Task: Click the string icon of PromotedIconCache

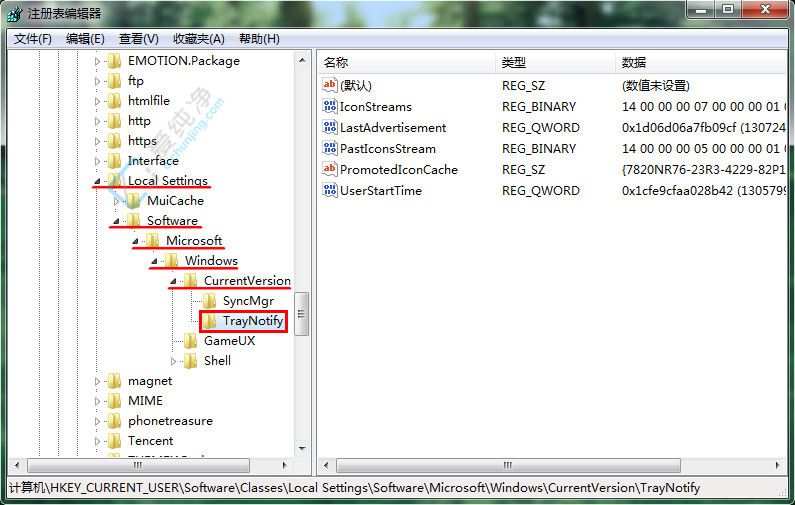Action: 330,169
